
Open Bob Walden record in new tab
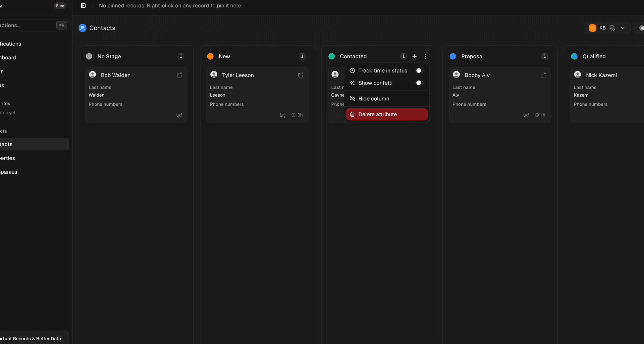179,75
